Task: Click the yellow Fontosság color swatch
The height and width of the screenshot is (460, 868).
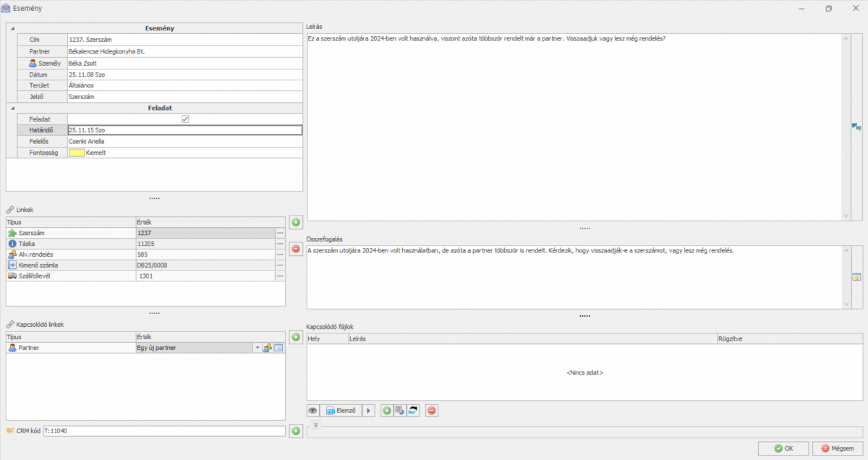Action: coord(77,153)
